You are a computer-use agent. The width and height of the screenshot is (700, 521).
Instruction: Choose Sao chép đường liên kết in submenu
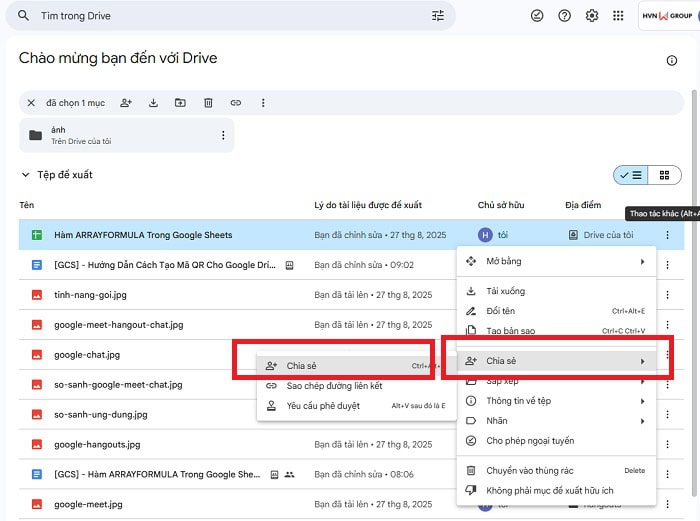(334, 386)
